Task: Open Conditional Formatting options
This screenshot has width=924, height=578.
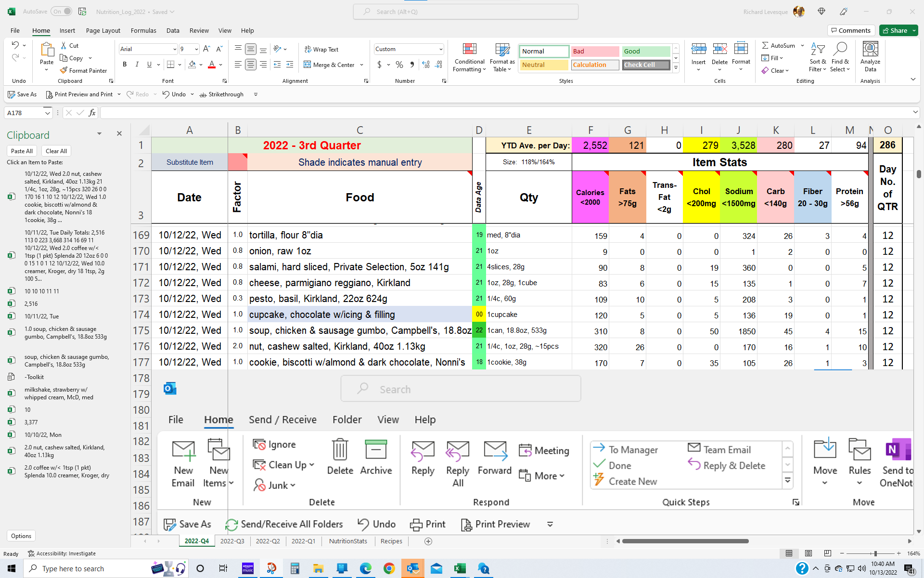Action: 469,58
